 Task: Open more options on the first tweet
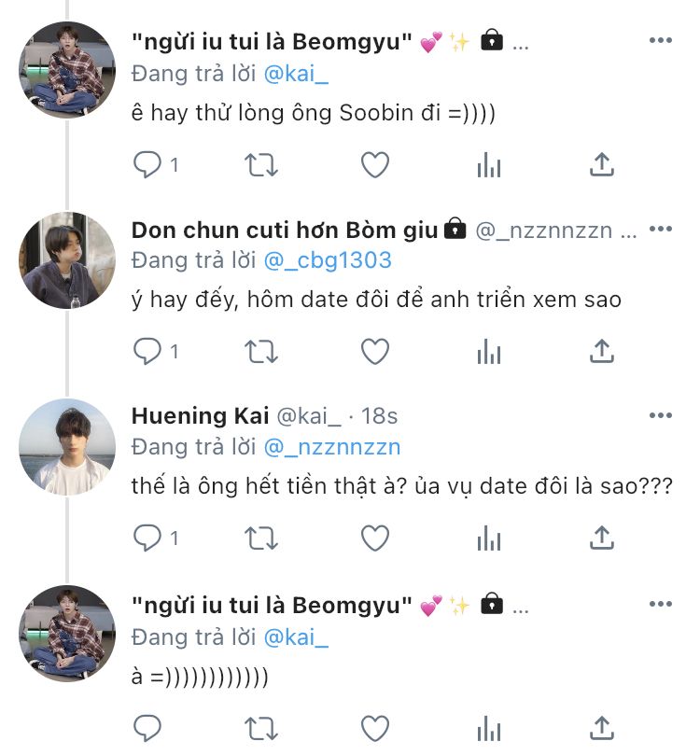click(x=660, y=41)
